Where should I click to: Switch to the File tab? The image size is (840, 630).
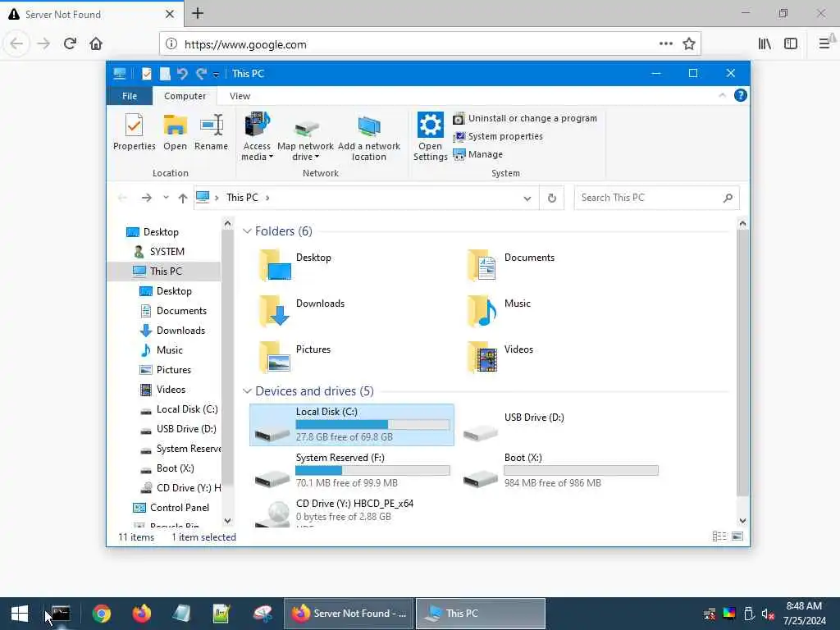130,96
